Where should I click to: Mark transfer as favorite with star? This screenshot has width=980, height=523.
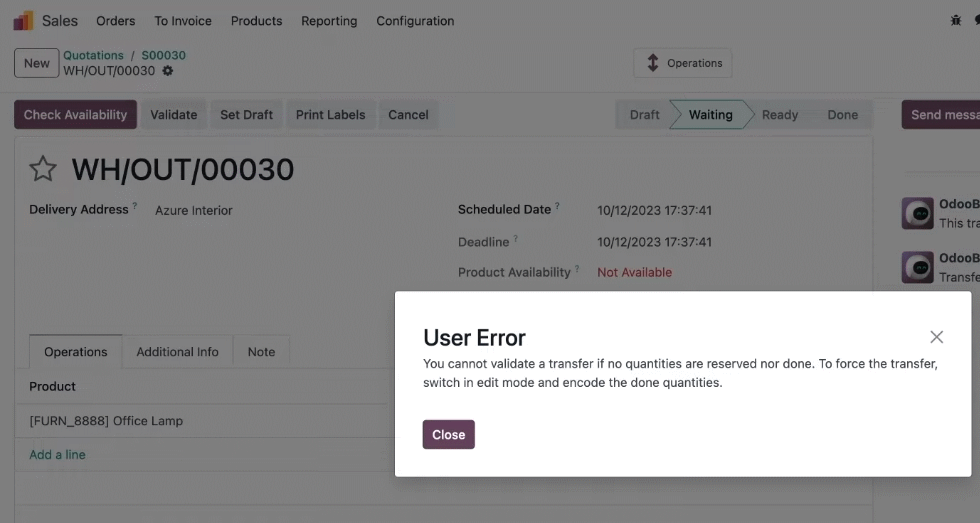[42, 169]
